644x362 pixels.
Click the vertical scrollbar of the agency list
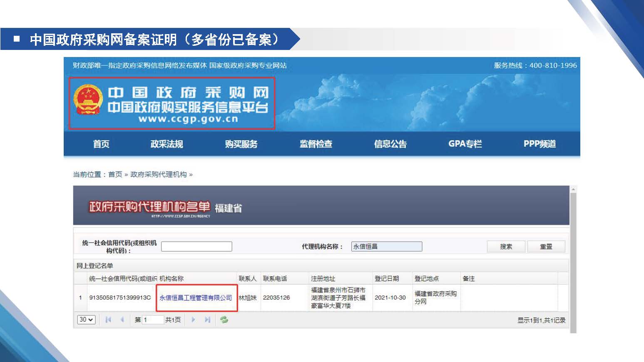(573, 260)
